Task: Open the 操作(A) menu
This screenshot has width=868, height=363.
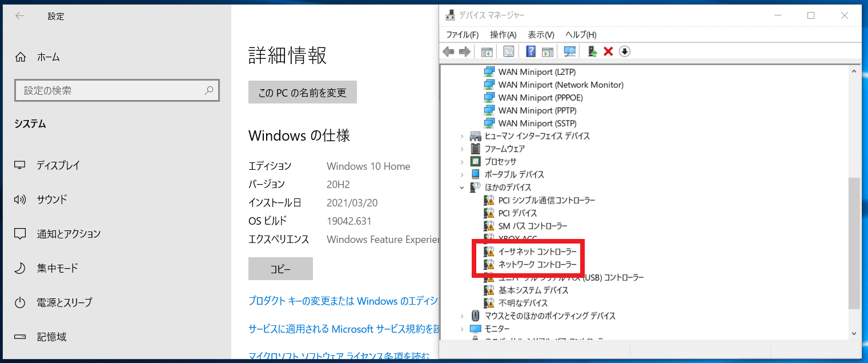Action: tap(503, 35)
